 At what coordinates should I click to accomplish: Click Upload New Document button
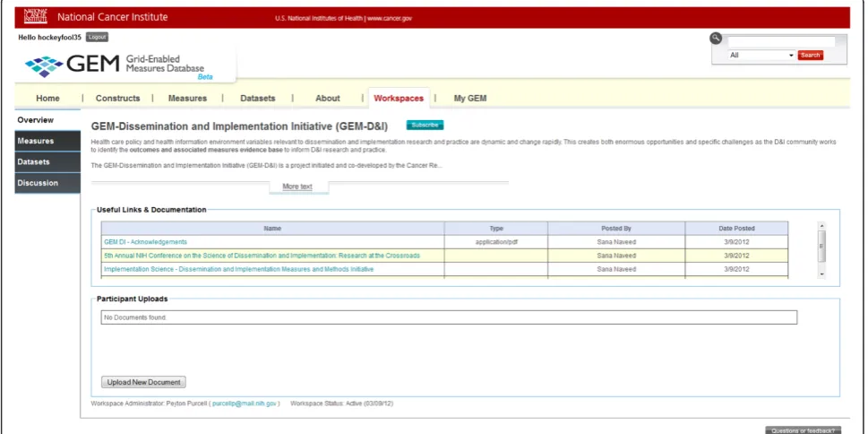(144, 383)
